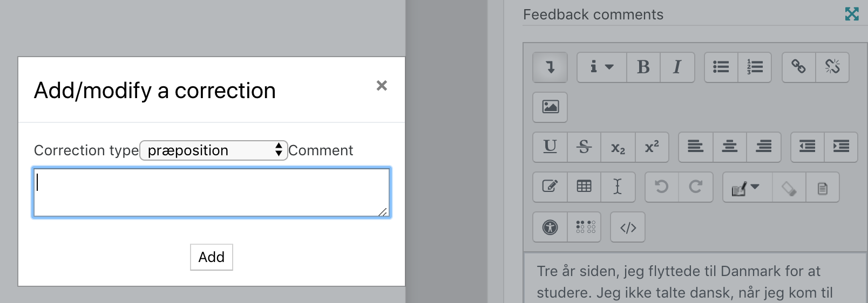Toggle underline formatting
Screen dimensions: 868x303
(x=550, y=147)
